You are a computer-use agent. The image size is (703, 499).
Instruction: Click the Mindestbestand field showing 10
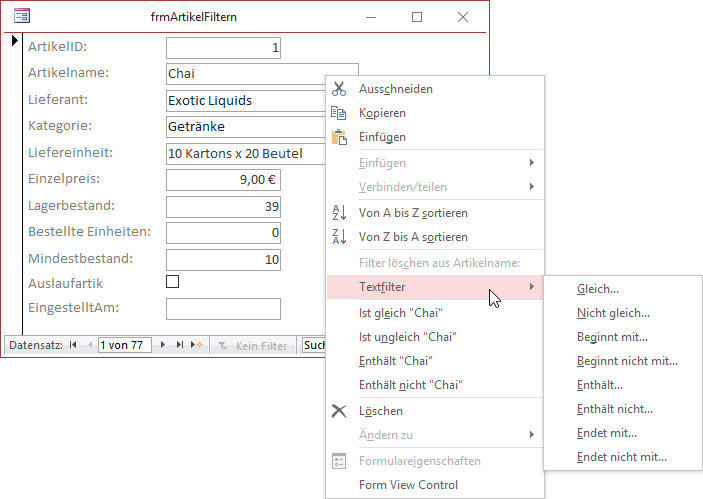pyautogui.click(x=223, y=260)
